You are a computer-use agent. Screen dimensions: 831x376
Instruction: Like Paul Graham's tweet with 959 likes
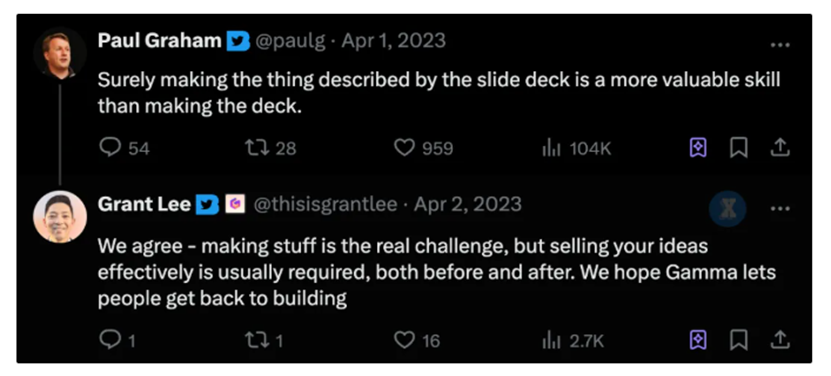tap(423, 148)
